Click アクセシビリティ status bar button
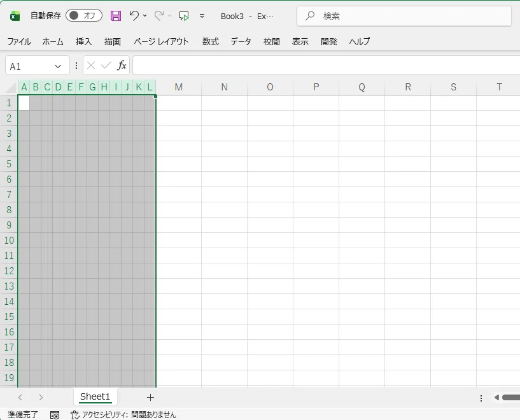 (x=123, y=415)
